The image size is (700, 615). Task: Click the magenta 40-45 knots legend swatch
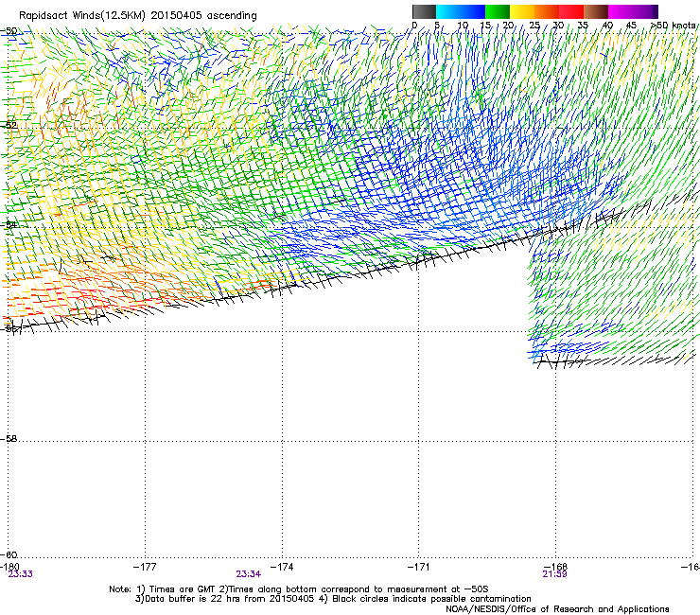click(x=621, y=11)
